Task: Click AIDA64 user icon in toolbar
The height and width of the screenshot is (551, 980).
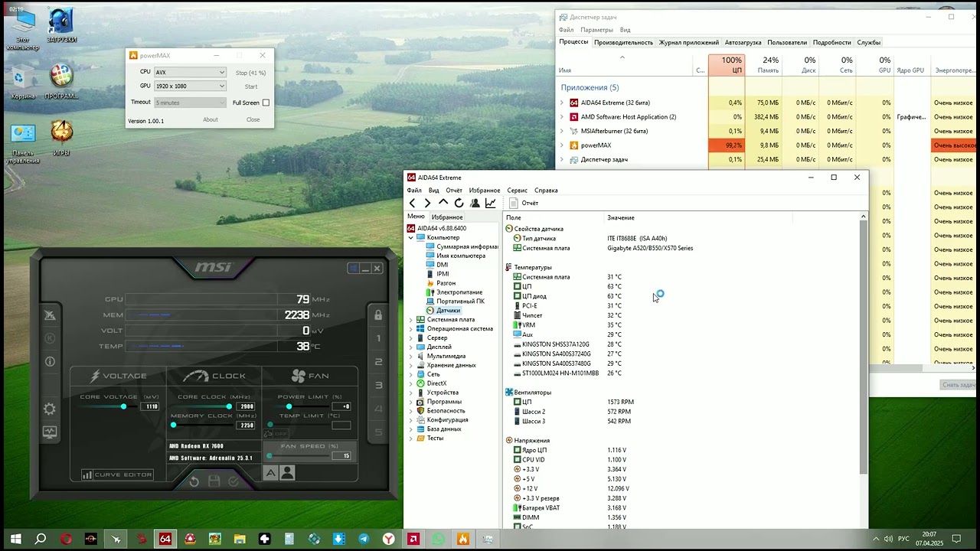Action: 475,203
